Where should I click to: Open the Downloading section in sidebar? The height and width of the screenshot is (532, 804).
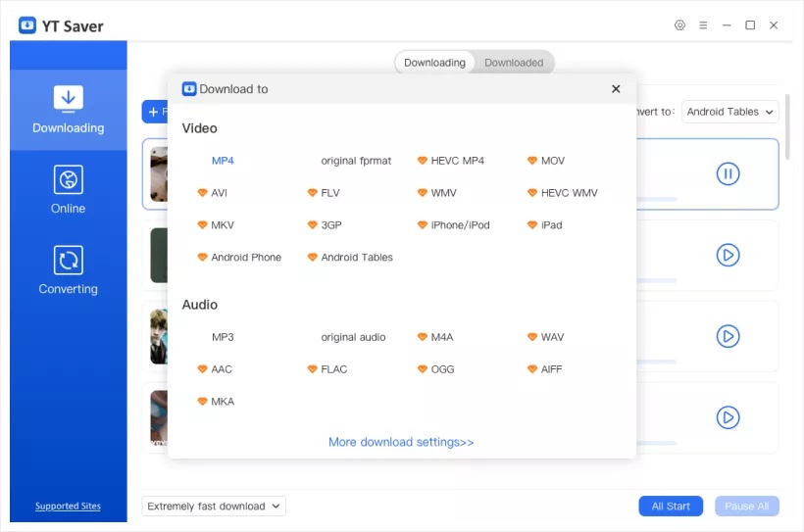tap(69, 110)
